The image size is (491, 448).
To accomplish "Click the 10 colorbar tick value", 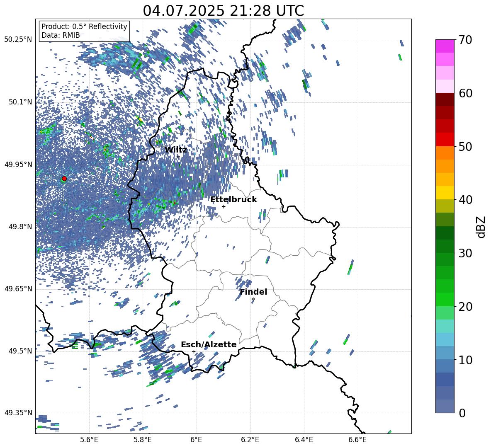I will tap(465, 360).
